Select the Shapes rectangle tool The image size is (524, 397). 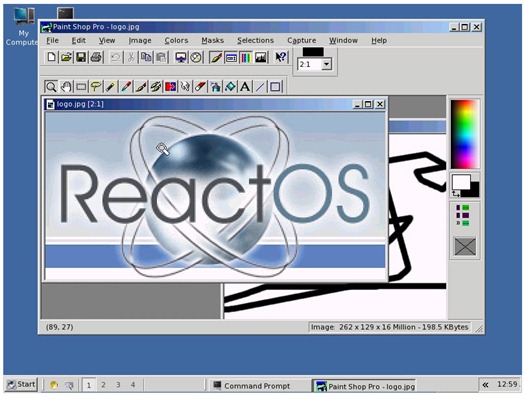coord(275,87)
